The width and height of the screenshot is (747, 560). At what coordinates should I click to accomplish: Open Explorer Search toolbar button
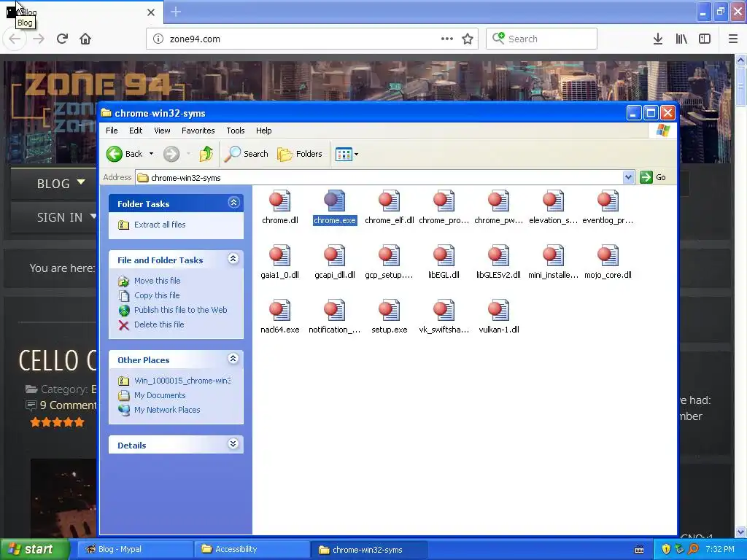(246, 154)
